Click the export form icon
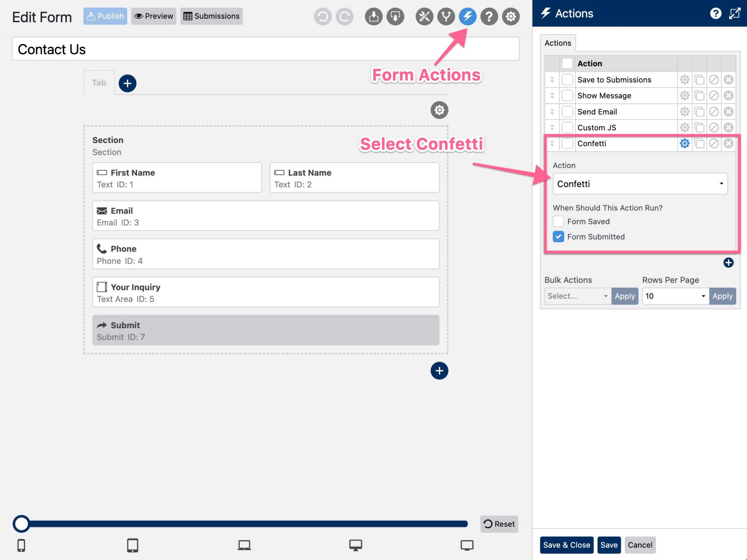 (x=395, y=16)
